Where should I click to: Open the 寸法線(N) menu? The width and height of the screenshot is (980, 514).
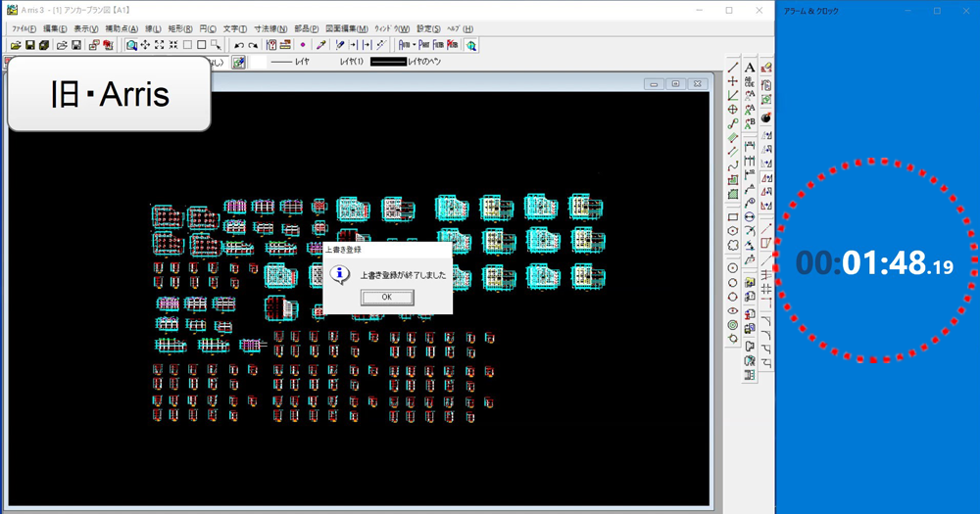coord(270,28)
